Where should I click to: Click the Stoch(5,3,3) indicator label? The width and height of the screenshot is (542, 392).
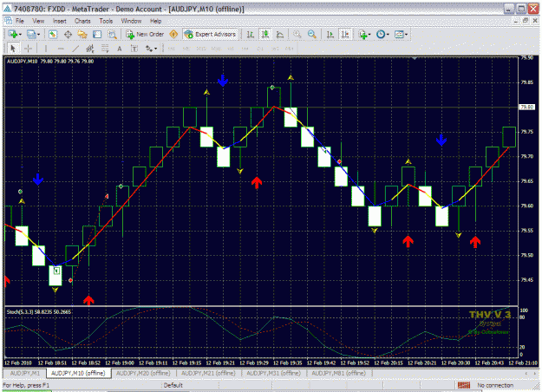pyautogui.click(x=39, y=312)
